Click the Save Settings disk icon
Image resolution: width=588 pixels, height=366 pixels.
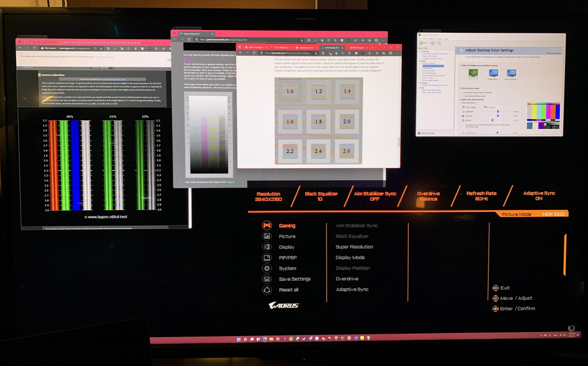point(267,279)
